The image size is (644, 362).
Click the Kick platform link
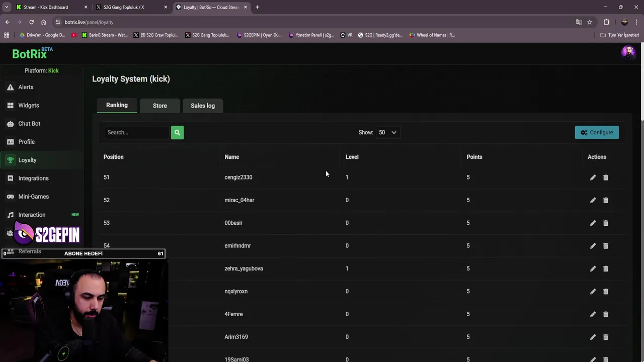[53, 71]
